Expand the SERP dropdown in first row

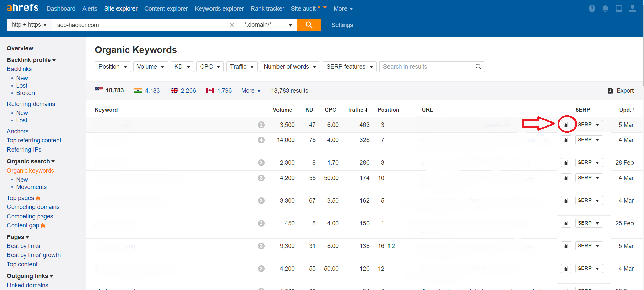tap(589, 125)
